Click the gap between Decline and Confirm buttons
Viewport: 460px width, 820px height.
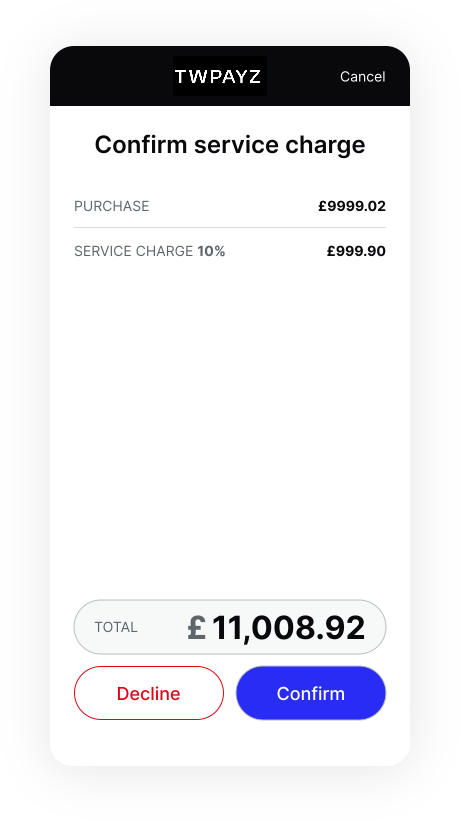[x=230, y=693]
